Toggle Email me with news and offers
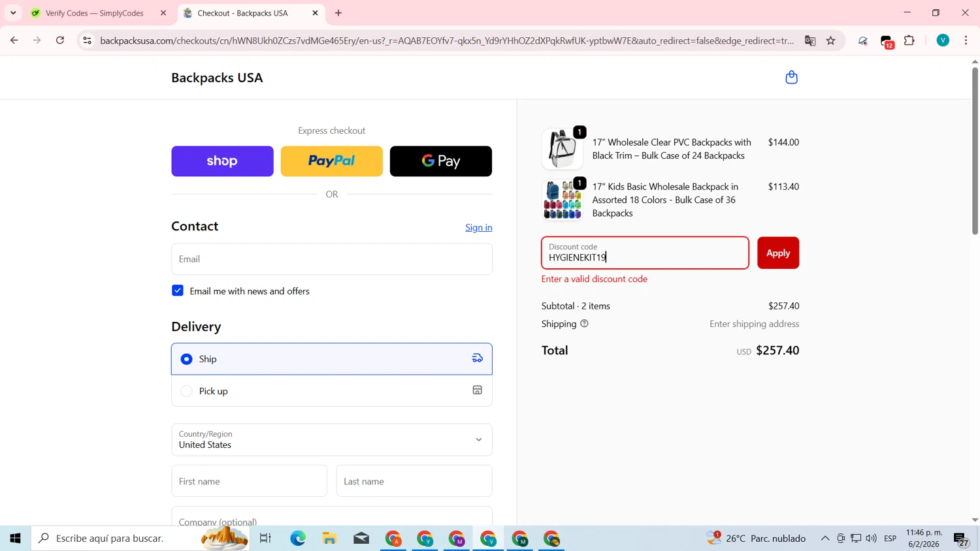Image resolution: width=980 pixels, height=551 pixels. click(x=178, y=291)
